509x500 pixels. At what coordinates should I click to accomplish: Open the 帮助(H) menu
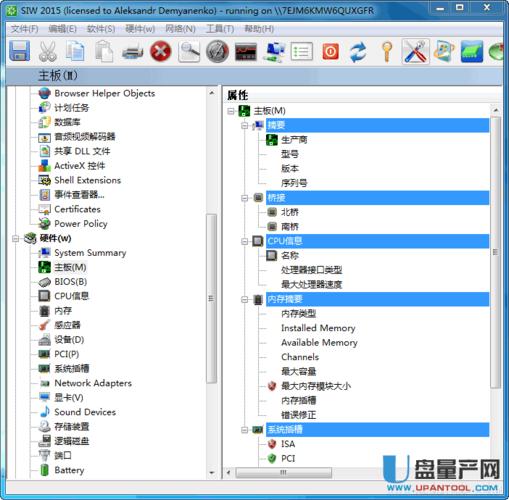pyautogui.click(x=259, y=29)
